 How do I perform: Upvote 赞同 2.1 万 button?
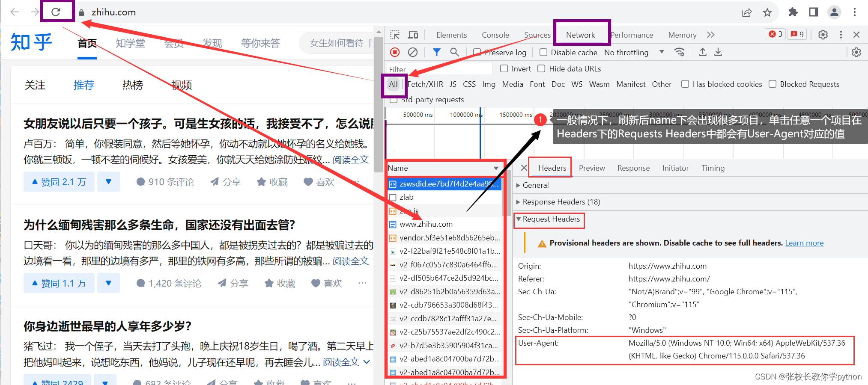click(59, 182)
